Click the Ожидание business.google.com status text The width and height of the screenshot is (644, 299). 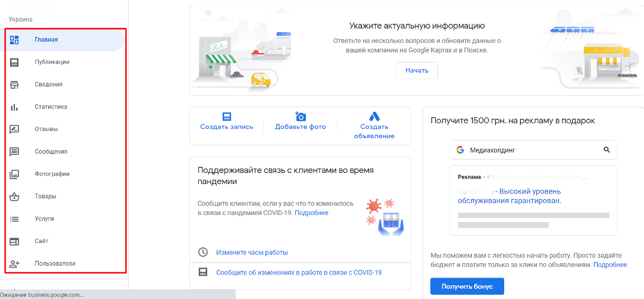pyautogui.click(x=42, y=295)
